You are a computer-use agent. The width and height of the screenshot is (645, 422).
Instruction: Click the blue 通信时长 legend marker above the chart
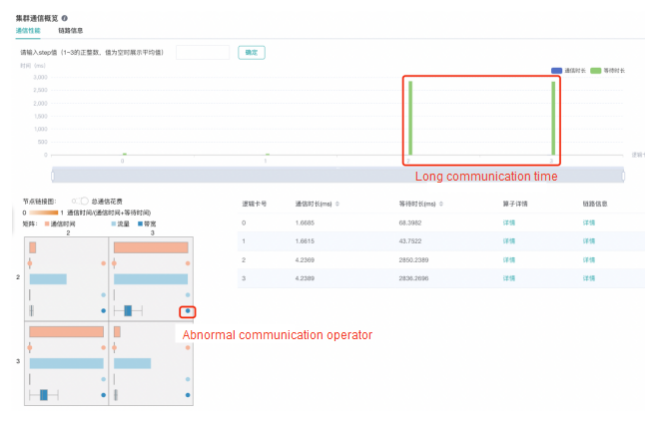[557, 70]
